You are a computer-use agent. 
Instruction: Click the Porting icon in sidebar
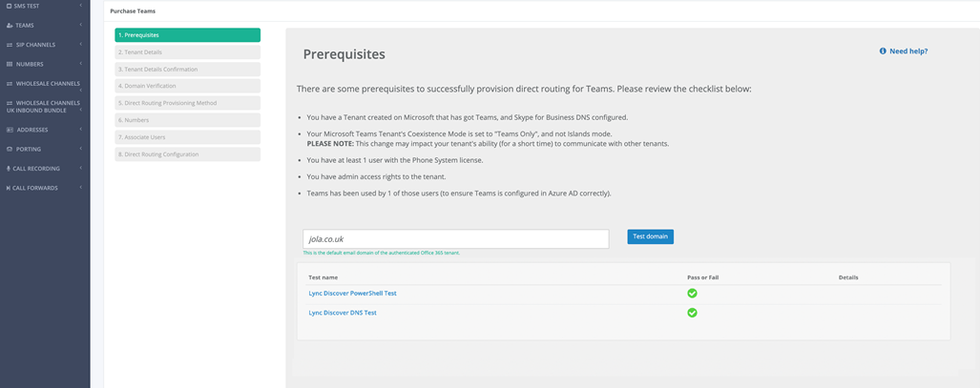click(10, 149)
